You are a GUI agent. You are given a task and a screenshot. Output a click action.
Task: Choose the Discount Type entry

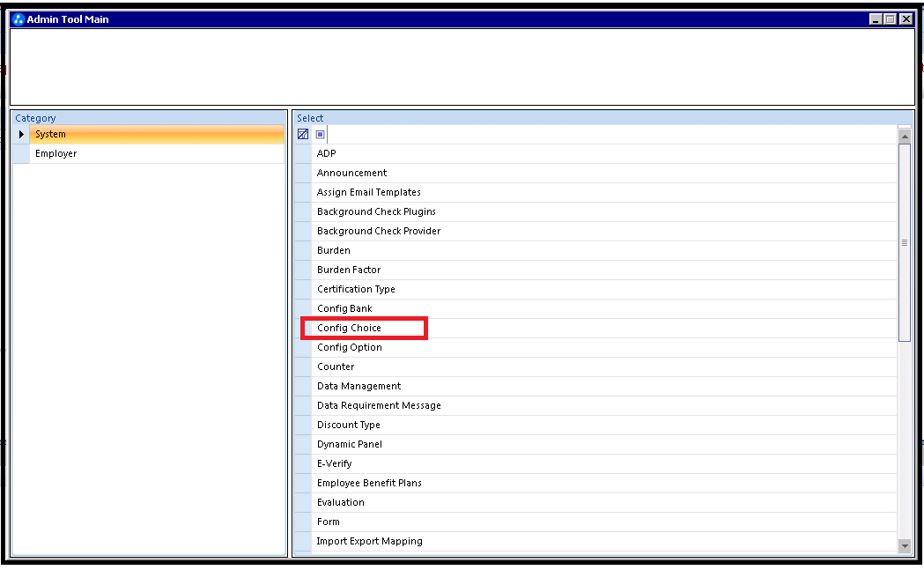click(604, 425)
